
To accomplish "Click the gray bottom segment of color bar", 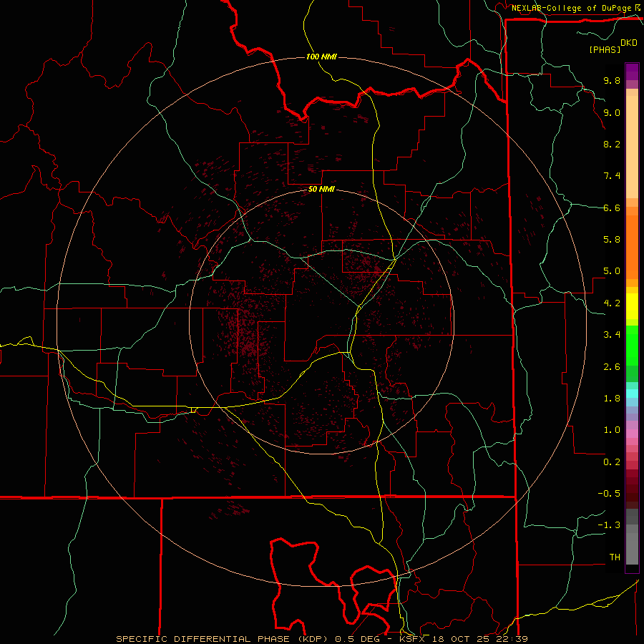I will pos(632,546).
